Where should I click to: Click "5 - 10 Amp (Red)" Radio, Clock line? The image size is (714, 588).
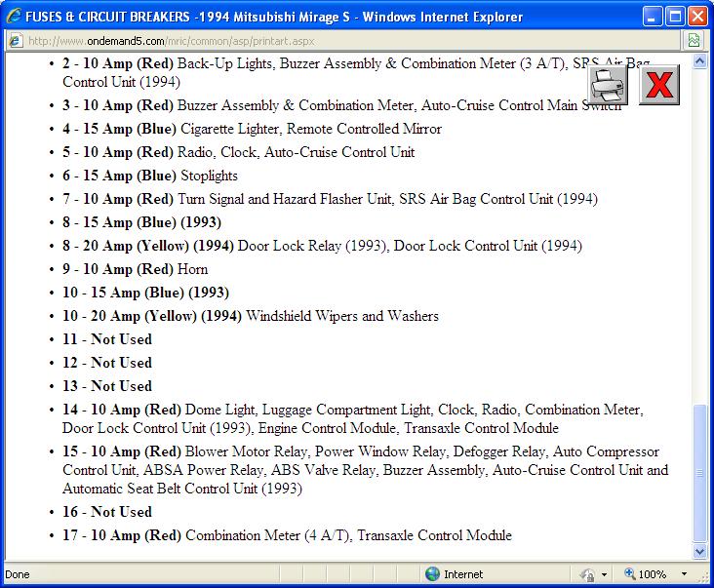click(x=238, y=152)
